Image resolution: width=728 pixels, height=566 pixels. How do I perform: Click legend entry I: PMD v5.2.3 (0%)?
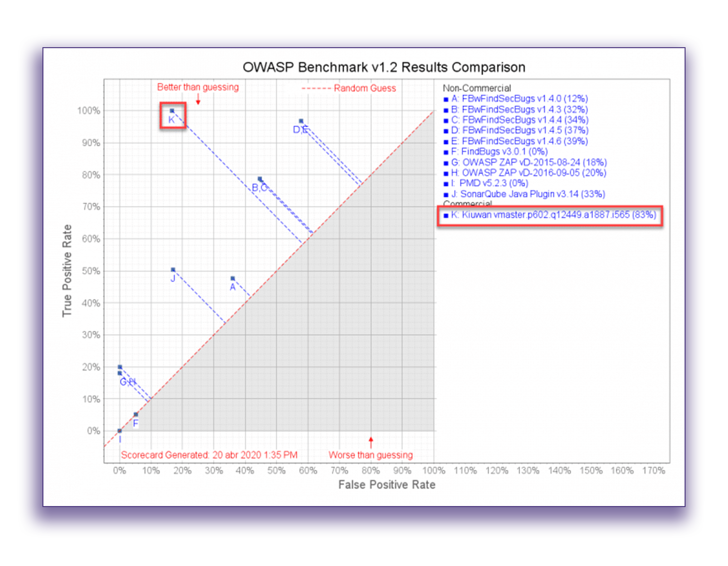click(x=486, y=183)
